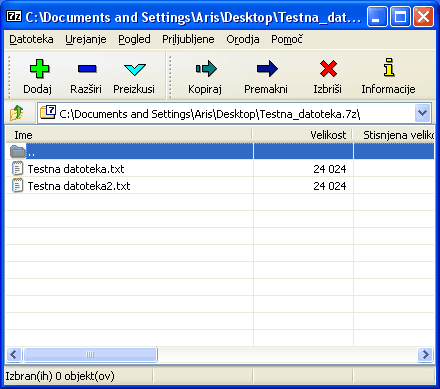The width and height of the screenshot is (440, 389).
Task: Select the Testna datoteka2.txt file name
Action: pos(79,186)
